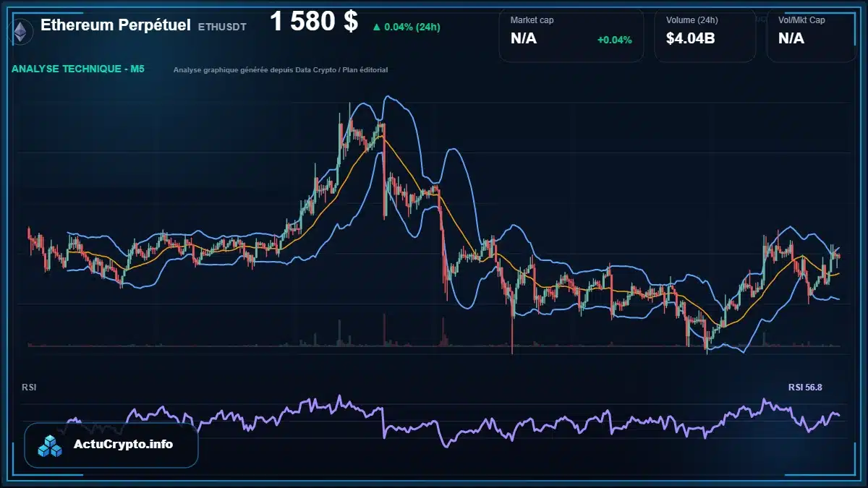This screenshot has width=868, height=488.
Task: Click the ANALYSE TECHNIQUE - M5 heading
Action: click(x=78, y=69)
